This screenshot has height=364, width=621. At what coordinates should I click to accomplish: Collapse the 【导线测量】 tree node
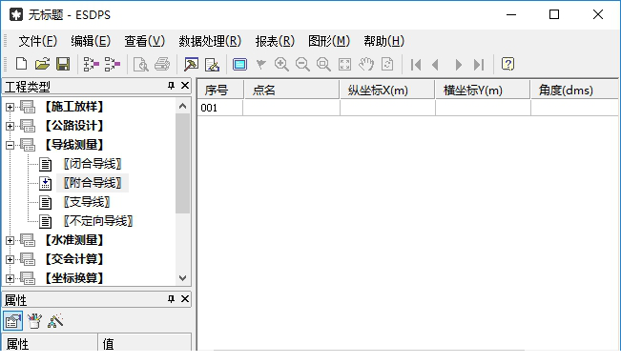tap(10, 145)
